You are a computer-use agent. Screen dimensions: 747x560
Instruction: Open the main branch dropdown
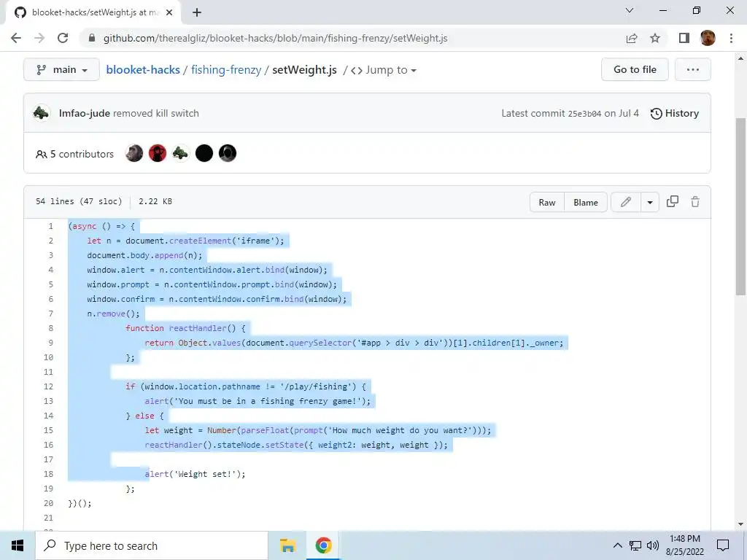tap(61, 69)
